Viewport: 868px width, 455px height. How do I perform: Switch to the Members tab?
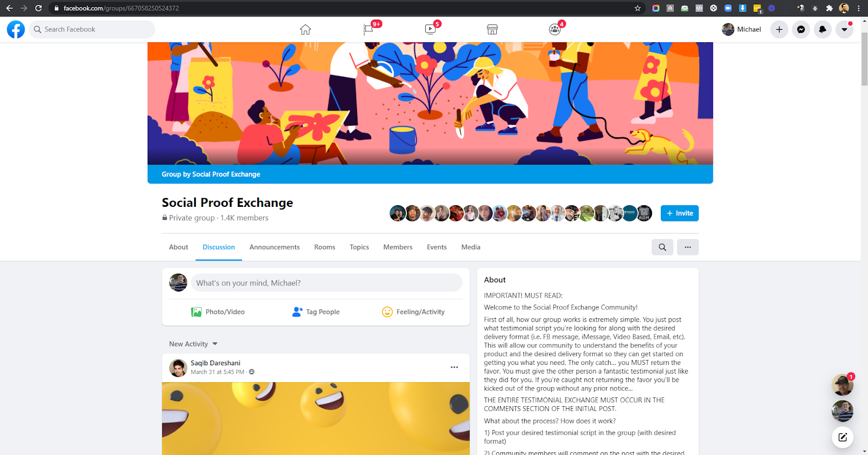398,247
